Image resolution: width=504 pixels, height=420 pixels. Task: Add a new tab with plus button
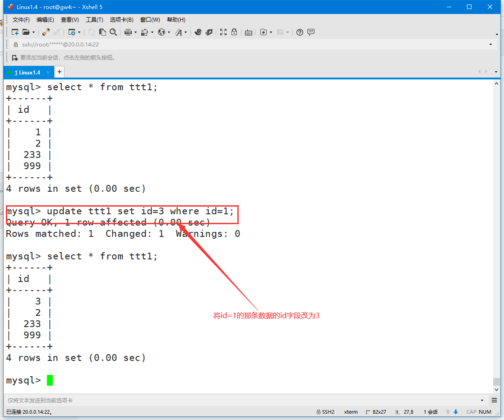[60, 72]
